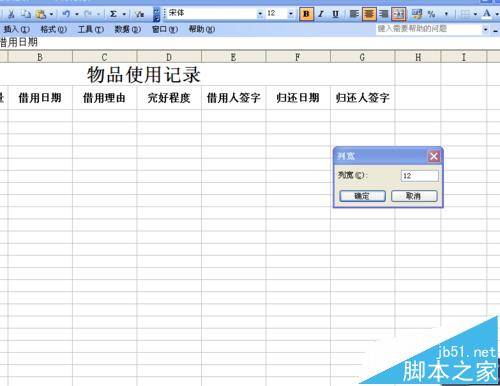Viewport: 500px width, 386px height.
Task: Click the cell 归还人签字
Action: pos(362,98)
